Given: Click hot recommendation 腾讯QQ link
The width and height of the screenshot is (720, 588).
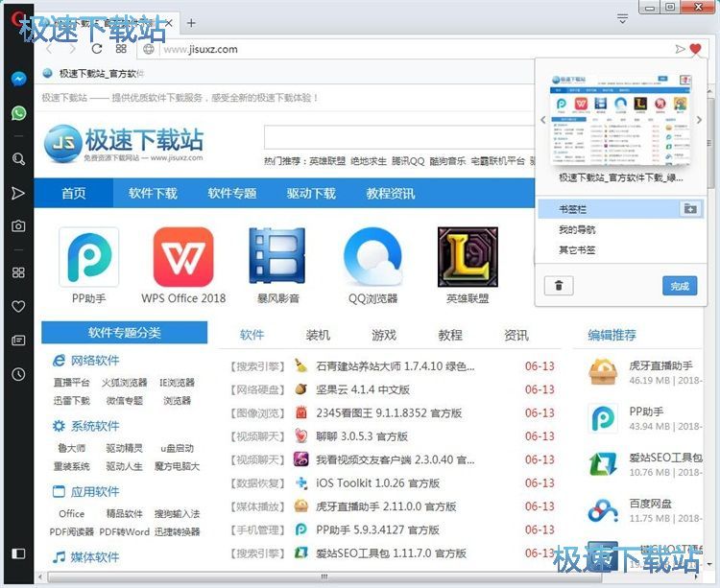Looking at the screenshot, I should click(408, 161).
